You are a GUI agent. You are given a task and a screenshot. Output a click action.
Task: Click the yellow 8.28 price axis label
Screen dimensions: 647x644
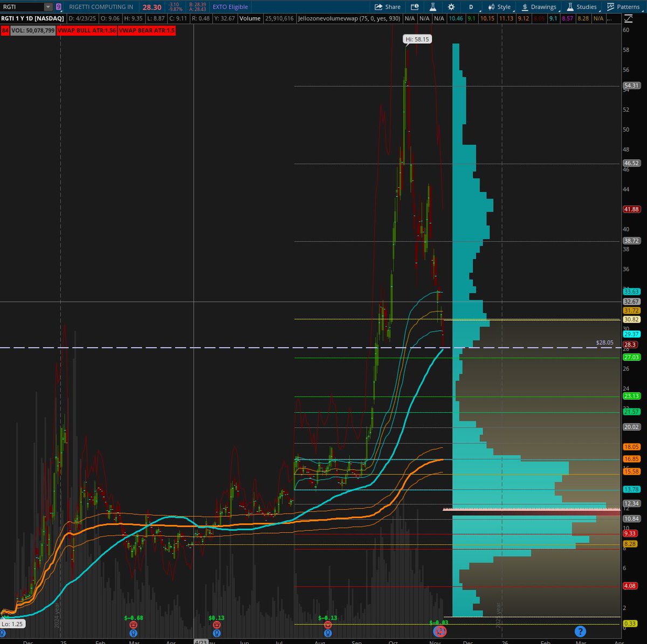630,545
